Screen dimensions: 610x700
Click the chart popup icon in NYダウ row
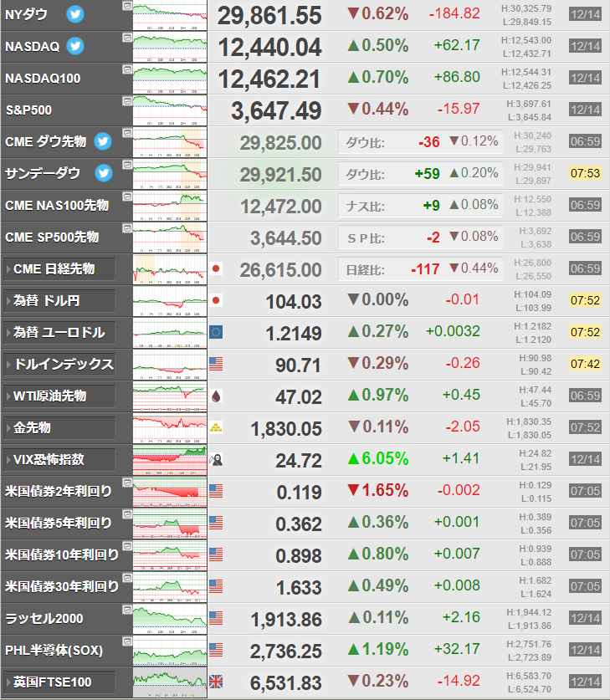(127, 6)
